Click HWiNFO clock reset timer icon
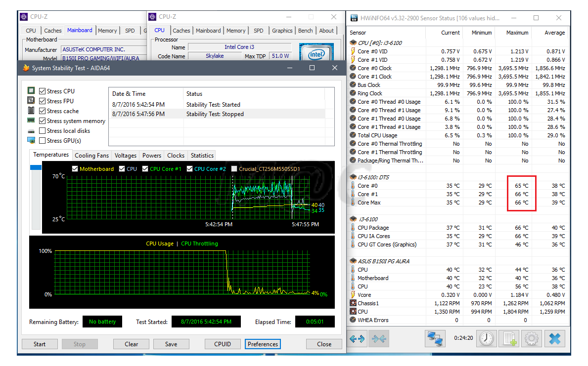Screen dimensions: 588x366 [487, 339]
